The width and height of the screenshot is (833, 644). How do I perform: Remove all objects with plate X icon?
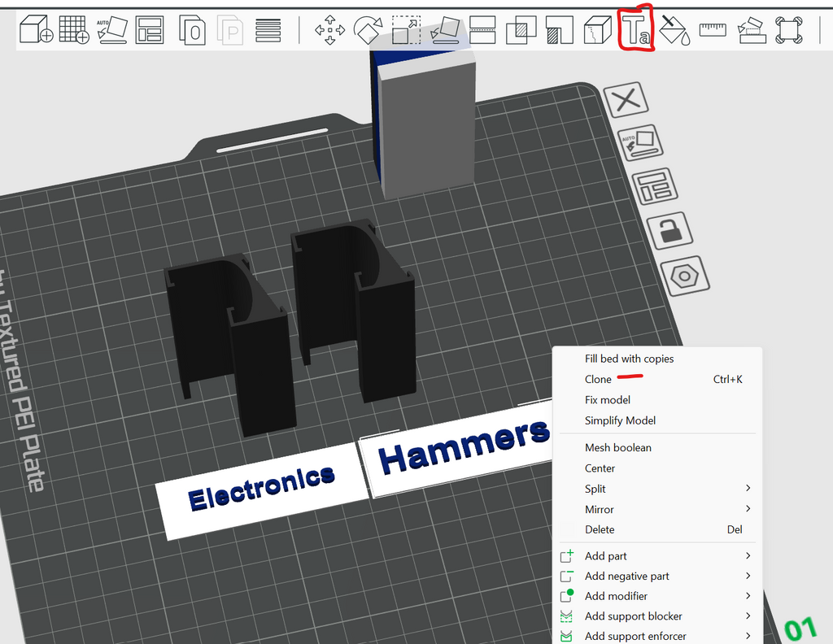626,99
